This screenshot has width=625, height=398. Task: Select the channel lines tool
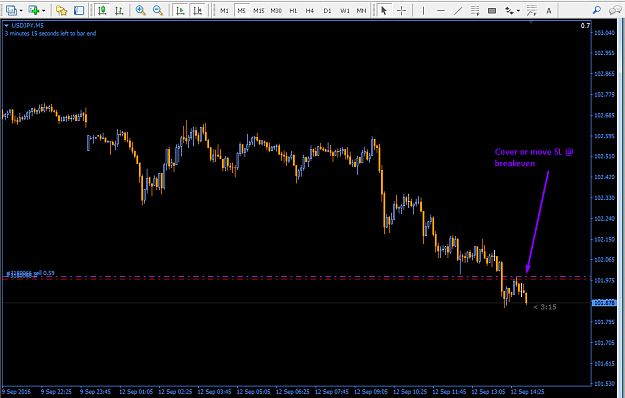[531, 10]
